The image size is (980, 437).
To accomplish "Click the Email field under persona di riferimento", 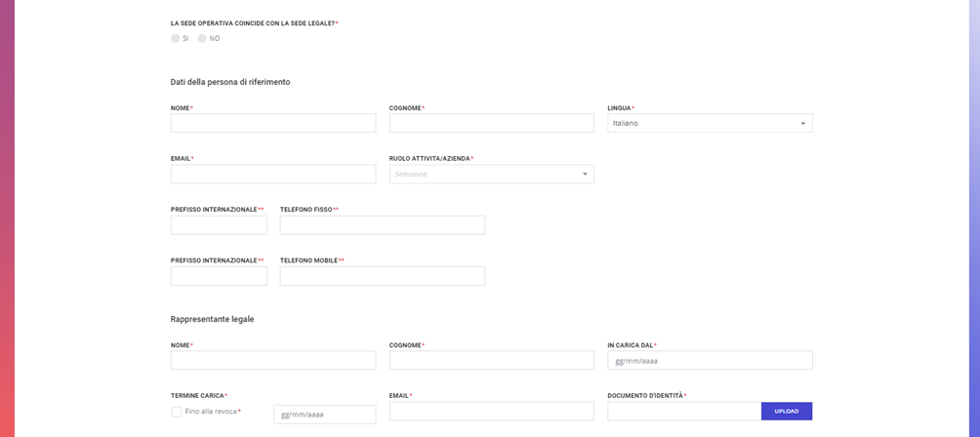I will [x=273, y=175].
